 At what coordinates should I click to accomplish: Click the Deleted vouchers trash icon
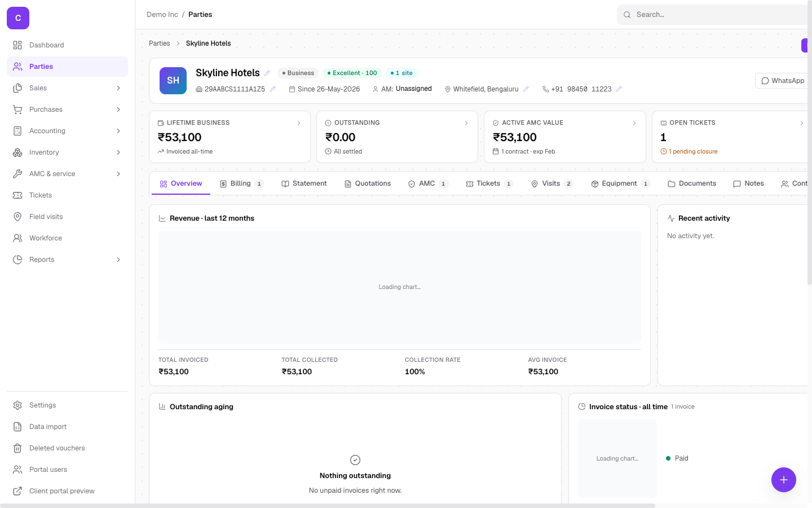(x=17, y=448)
